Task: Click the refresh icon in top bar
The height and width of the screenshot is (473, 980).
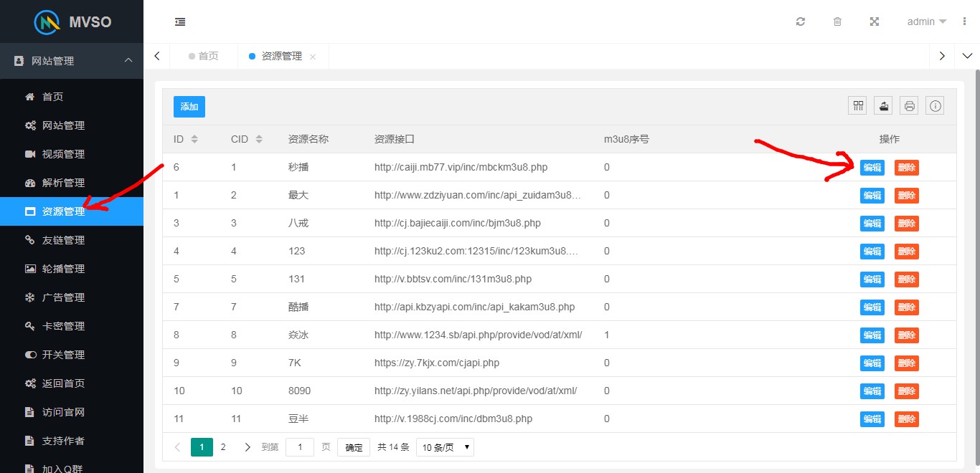Action: [801, 21]
